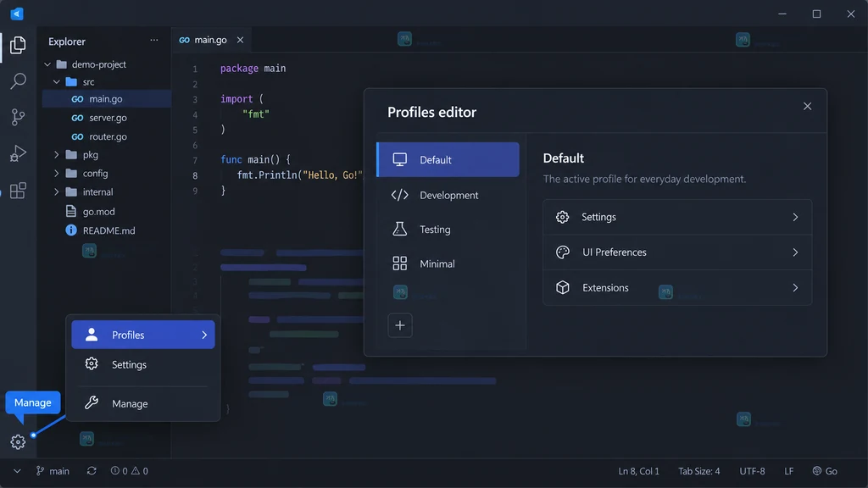Open the Source Control icon
Image resolution: width=868 pixels, height=488 pixels.
[x=18, y=117]
